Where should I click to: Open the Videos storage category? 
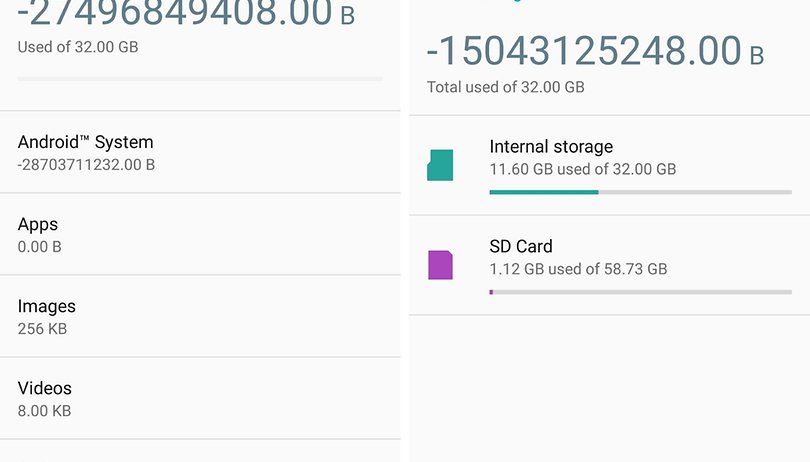(x=200, y=398)
